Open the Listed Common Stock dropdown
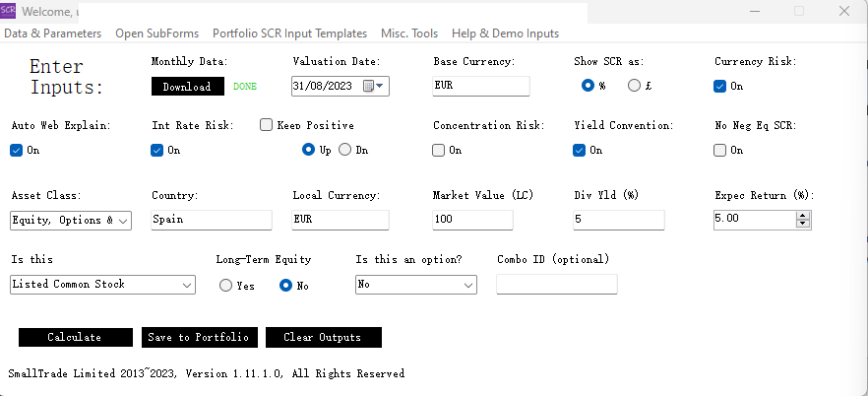 click(x=188, y=285)
